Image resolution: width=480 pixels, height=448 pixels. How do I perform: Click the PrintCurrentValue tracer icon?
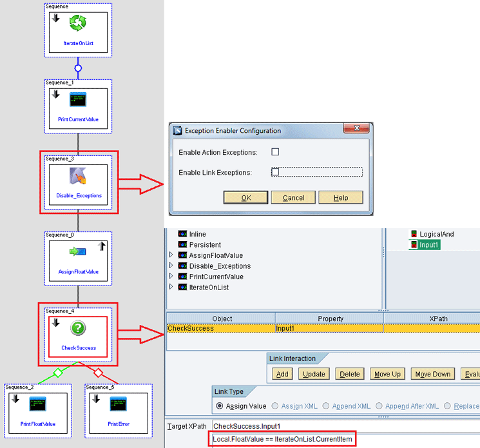pos(78,99)
